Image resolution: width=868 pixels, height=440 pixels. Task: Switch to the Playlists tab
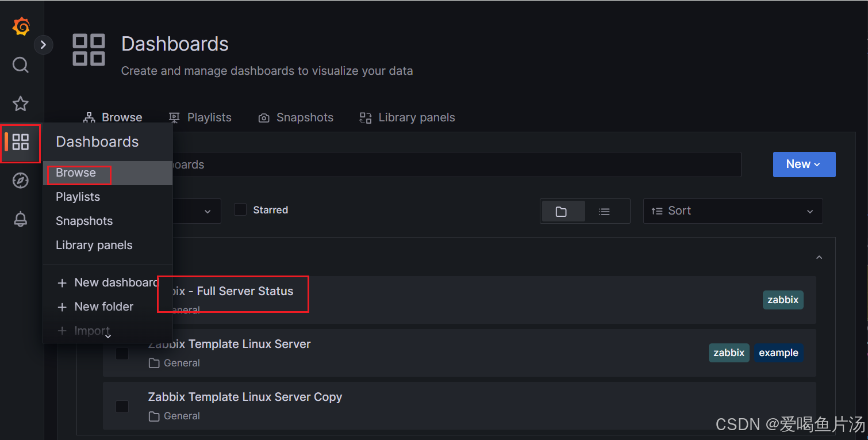coord(200,117)
